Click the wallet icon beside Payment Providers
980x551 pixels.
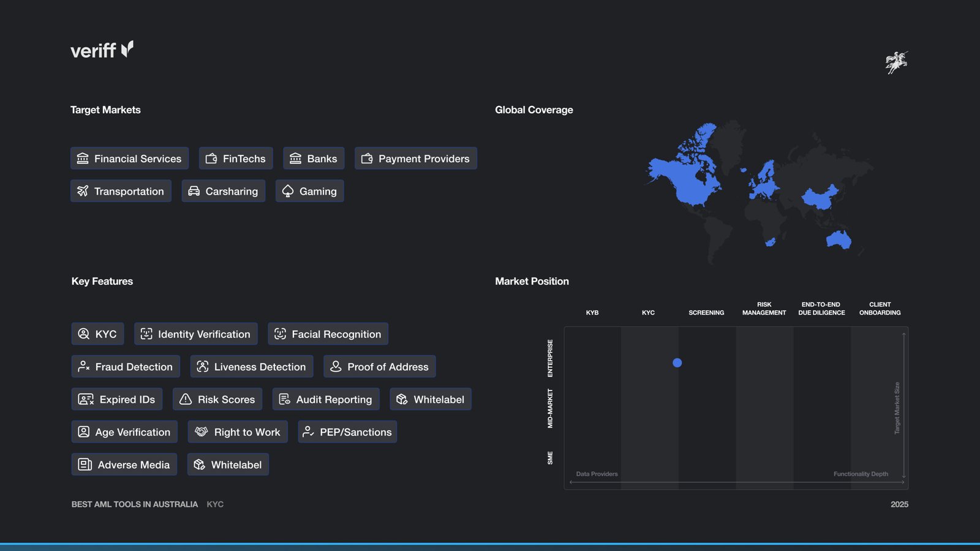tap(367, 159)
